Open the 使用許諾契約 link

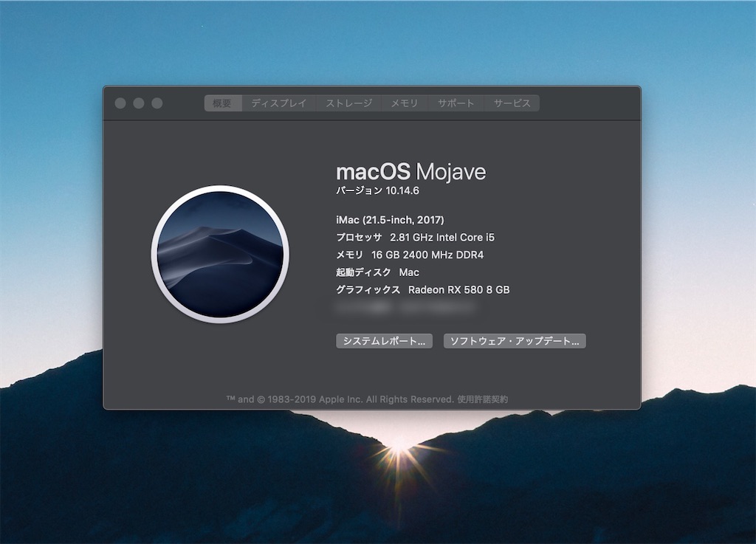point(483,399)
